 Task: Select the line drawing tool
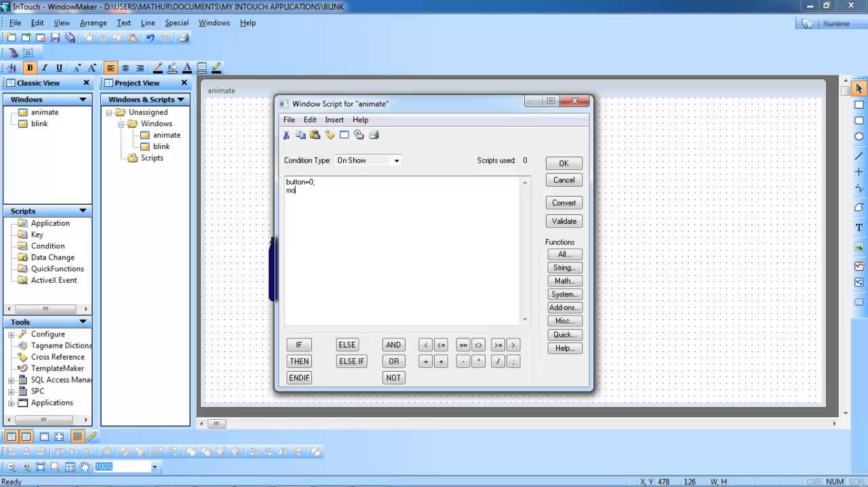pyautogui.click(x=859, y=156)
